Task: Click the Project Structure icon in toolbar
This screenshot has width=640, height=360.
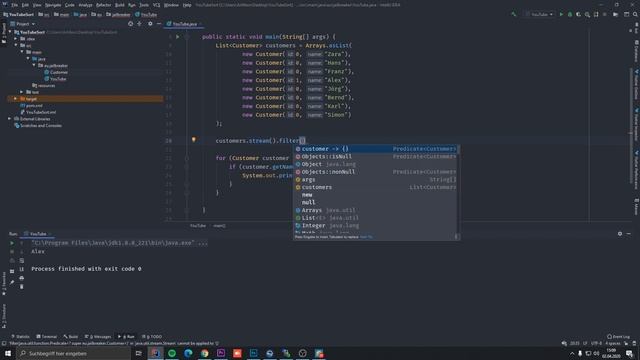Action: (x=616, y=14)
